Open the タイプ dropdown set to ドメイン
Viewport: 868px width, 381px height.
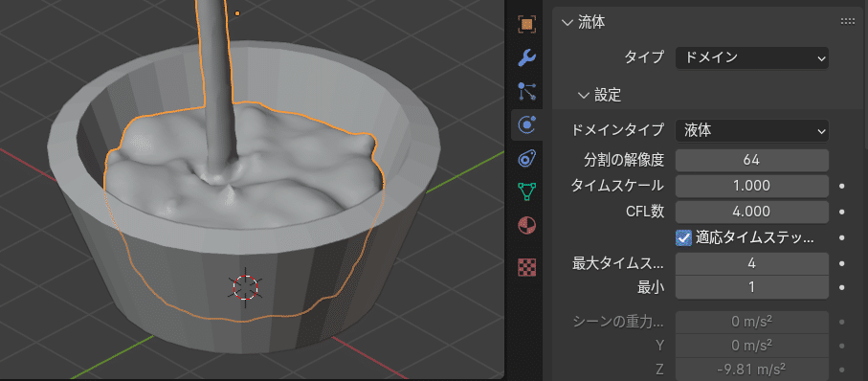coord(752,57)
